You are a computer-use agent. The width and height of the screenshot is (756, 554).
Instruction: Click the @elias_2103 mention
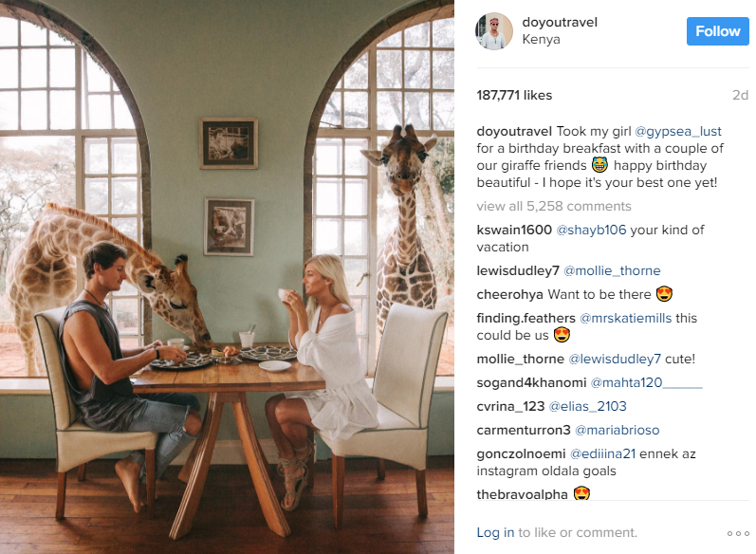click(587, 406)
